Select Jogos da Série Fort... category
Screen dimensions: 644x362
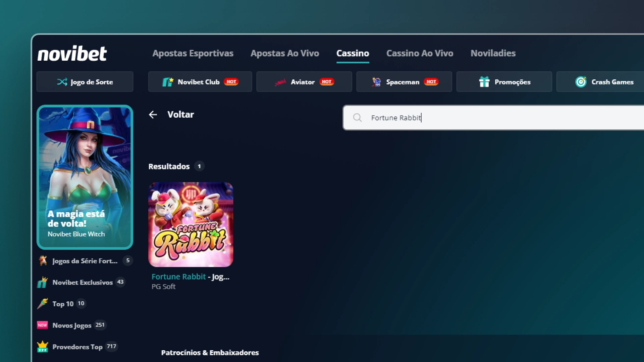point(85,261)
